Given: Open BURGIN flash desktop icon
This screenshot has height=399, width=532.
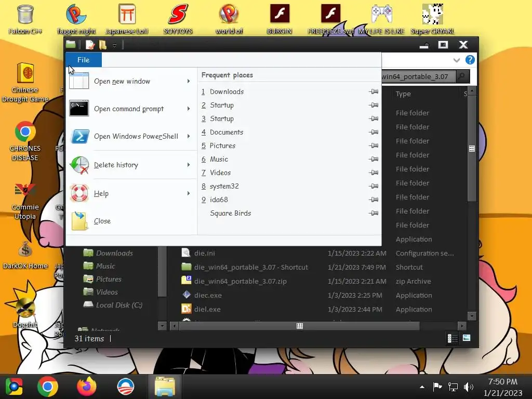Looking at the screenshot, I should click(279, 19).
